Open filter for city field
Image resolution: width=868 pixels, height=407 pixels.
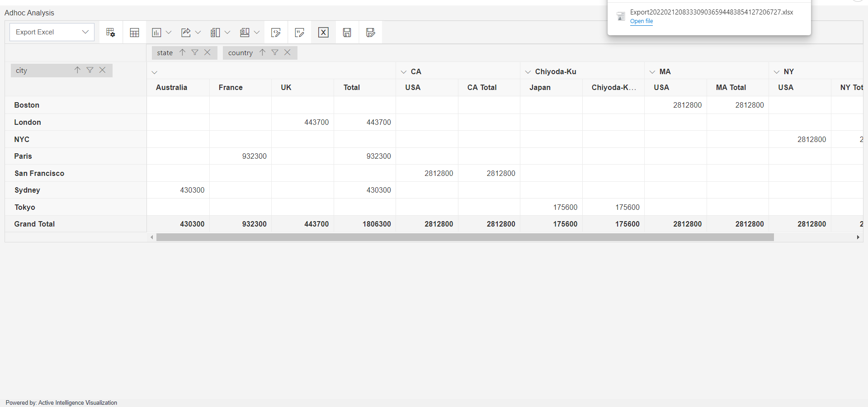pyautogui.click(x=90, y=70)
